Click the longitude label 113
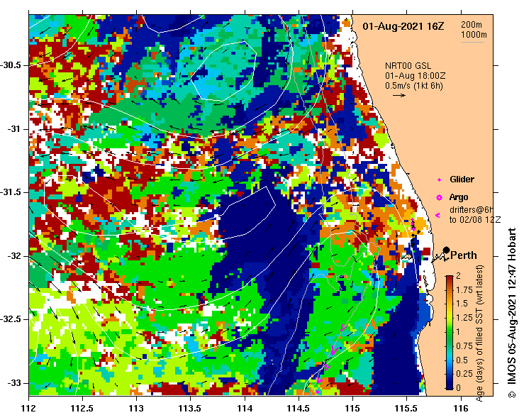Viewport: 524px width, 420px height. point(136,409)
